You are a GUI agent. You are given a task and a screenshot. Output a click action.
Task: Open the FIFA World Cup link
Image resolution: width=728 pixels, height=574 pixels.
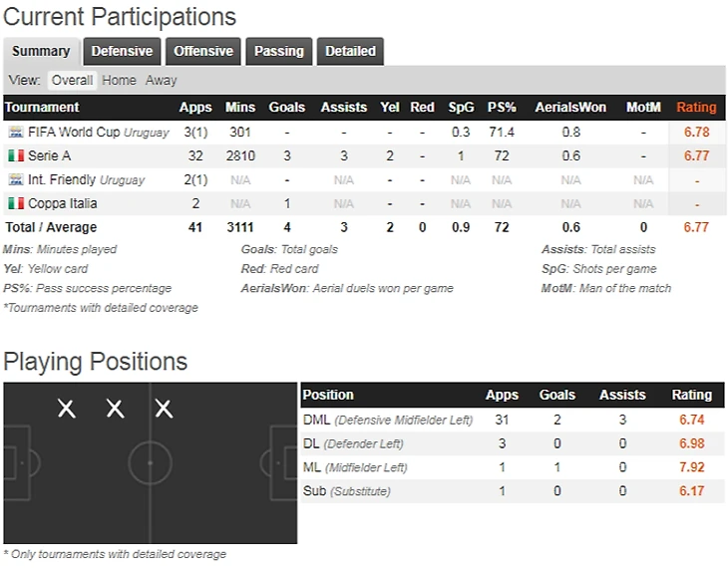coord(74,133)
